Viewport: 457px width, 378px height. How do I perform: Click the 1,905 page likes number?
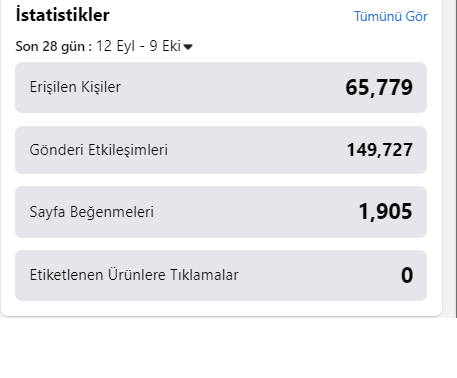(385, 212)
